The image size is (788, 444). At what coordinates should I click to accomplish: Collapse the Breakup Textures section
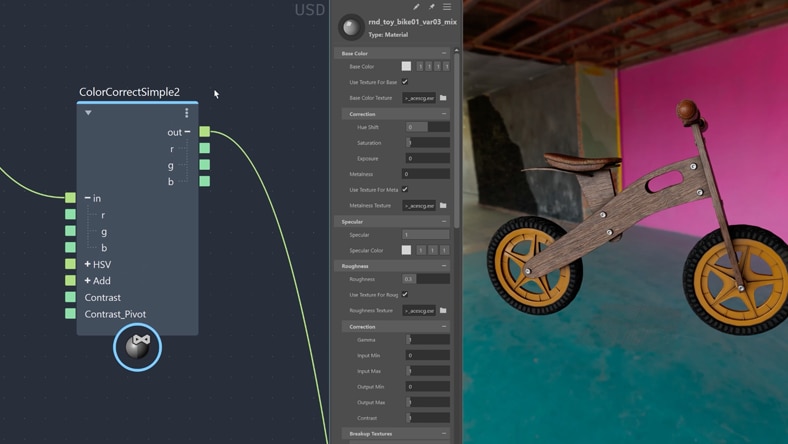444,433
